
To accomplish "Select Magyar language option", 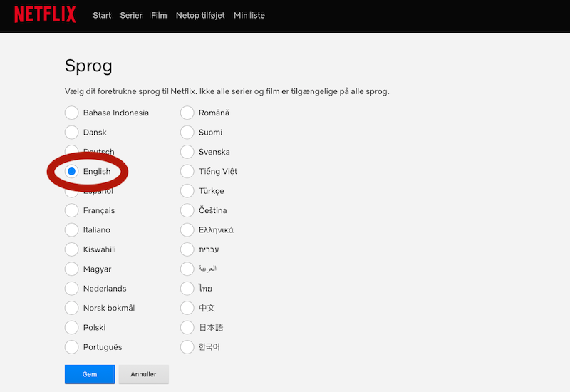I will (72, 269).
